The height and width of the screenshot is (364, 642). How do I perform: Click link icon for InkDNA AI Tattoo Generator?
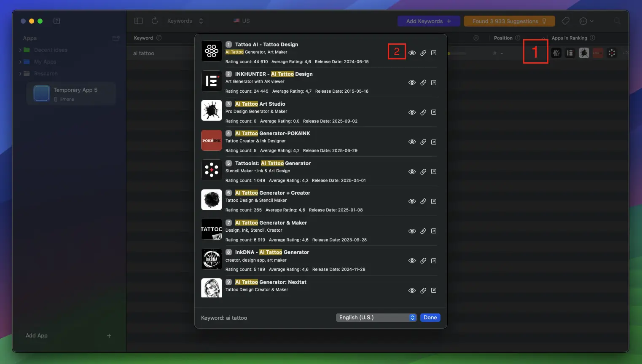(423, 261)
